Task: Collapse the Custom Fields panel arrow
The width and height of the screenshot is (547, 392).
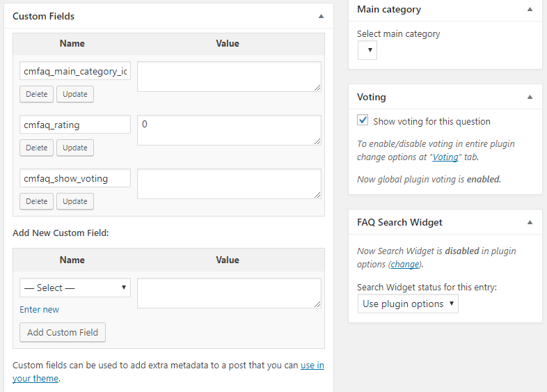Action: [x=321, y=15]
